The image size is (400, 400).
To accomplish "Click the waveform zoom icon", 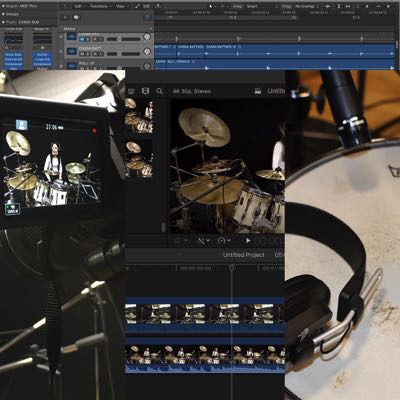I will tap(328, 6).
